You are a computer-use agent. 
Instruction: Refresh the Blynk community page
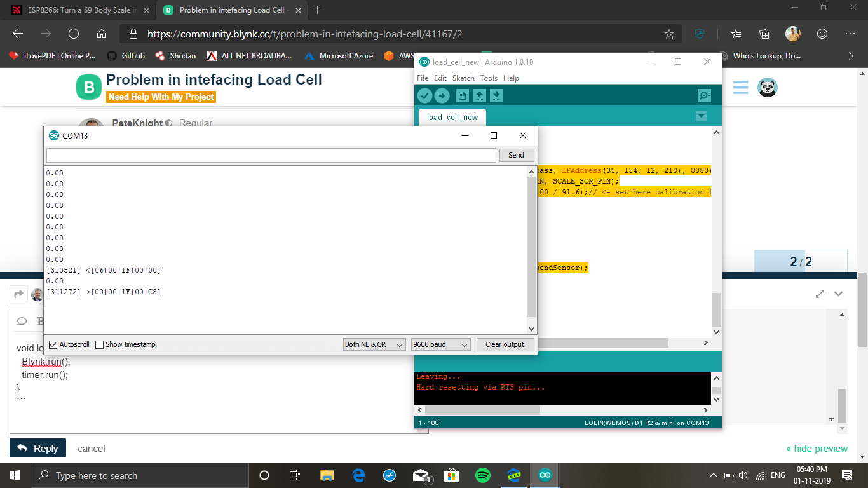74,34
